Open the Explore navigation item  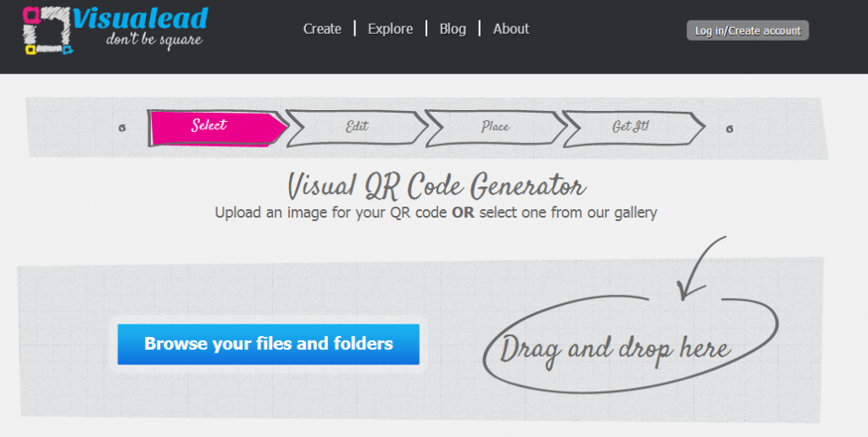(390, 29)
